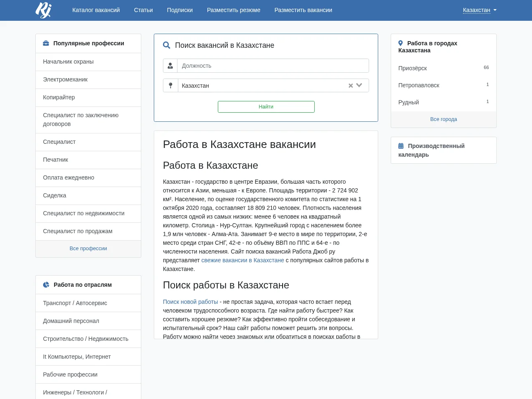Image resolution: width=532 pixels, height=399 pixels.
Task: Open the Подписки menu item
Action: coord(180,10)
